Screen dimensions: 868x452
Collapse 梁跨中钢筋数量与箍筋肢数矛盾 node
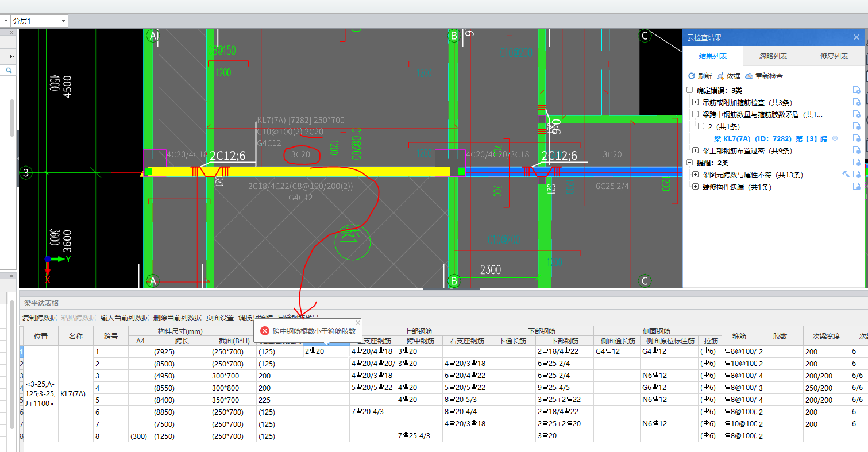coord(695,114)
